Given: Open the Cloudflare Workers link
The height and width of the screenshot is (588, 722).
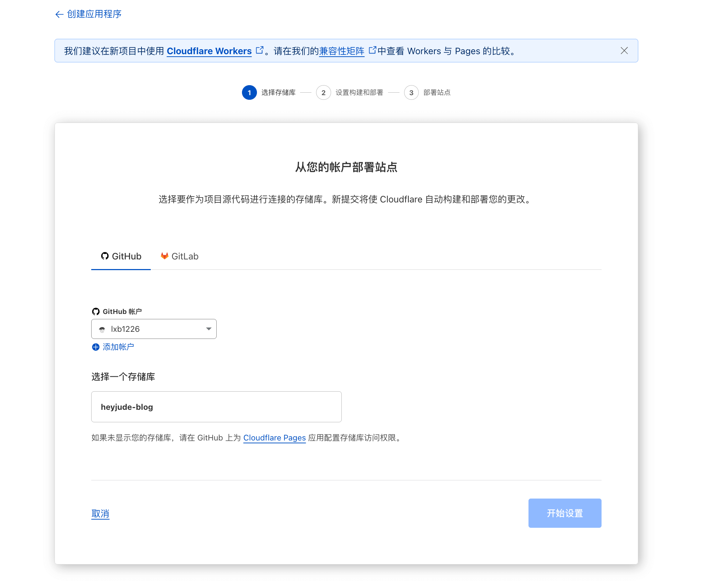Looking at the screenshot, I should (x=209, y=51).
